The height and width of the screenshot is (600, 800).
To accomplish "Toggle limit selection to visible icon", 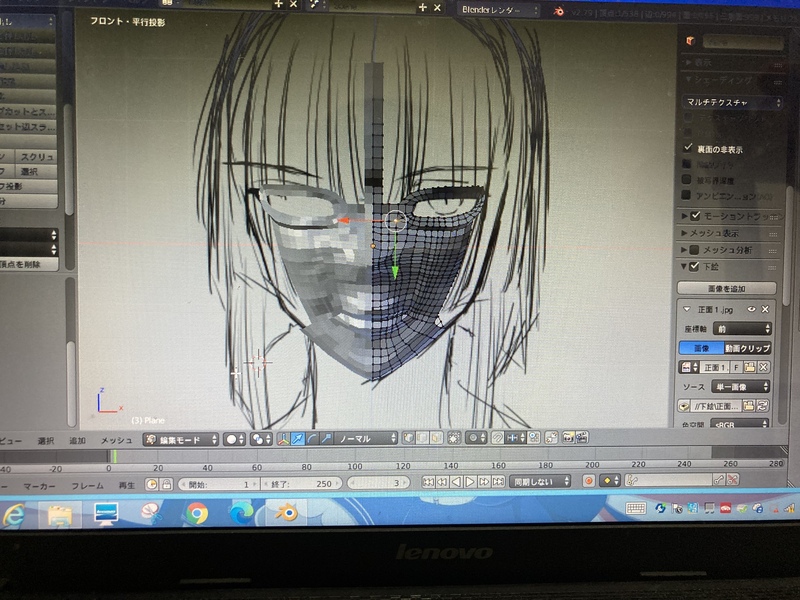I will pos(453,438).
